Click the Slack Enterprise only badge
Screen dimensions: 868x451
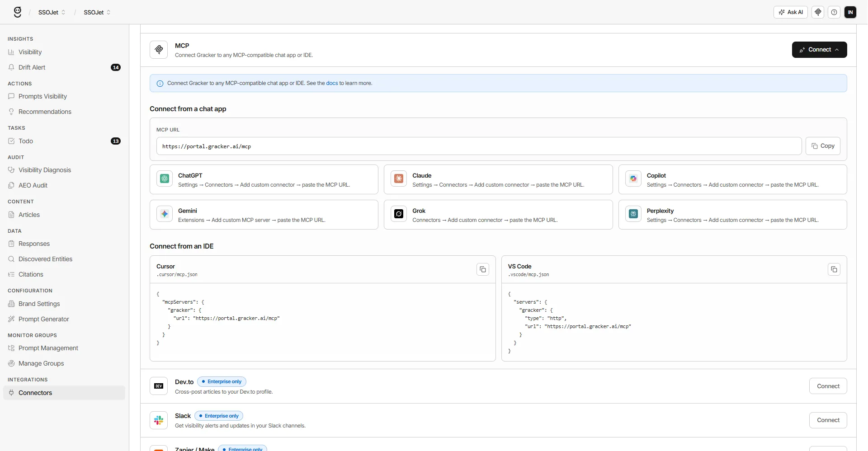219,416
